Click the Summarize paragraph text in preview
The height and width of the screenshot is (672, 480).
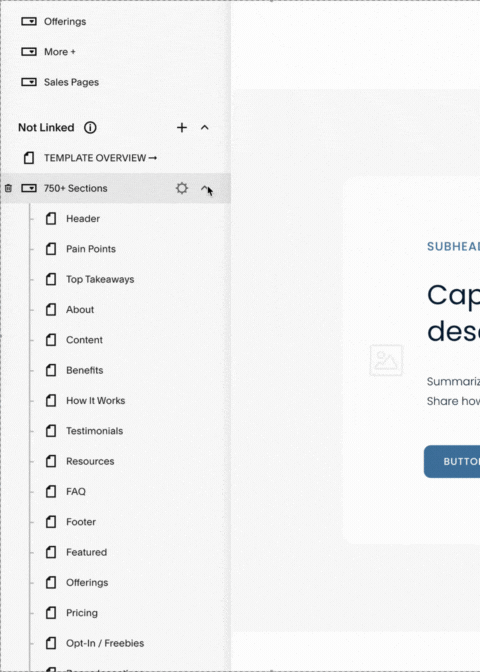453,391
